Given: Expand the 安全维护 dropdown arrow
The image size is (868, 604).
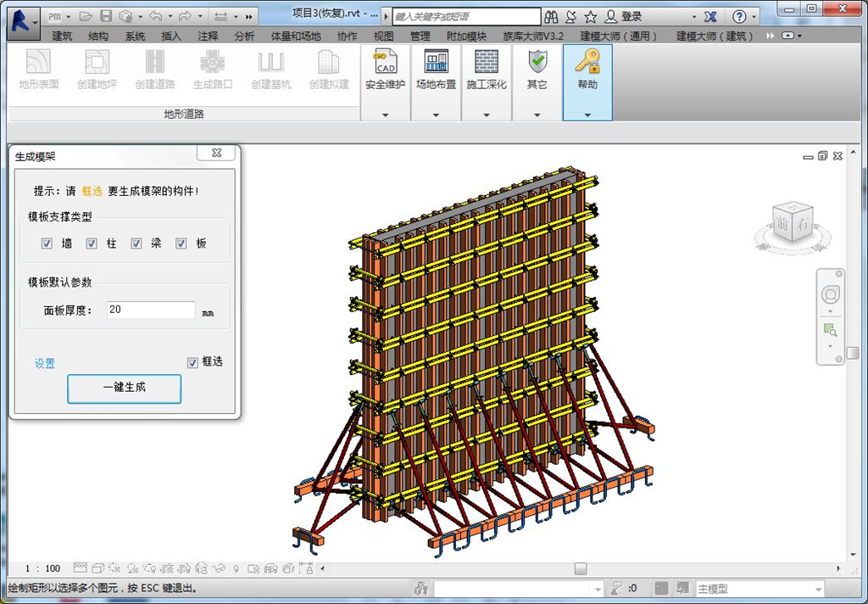Looking at the screenshot, I should pos(386,115).
